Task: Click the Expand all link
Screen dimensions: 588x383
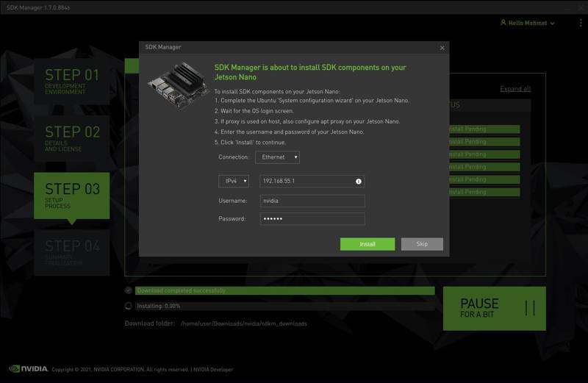Action: coord(515,89)
